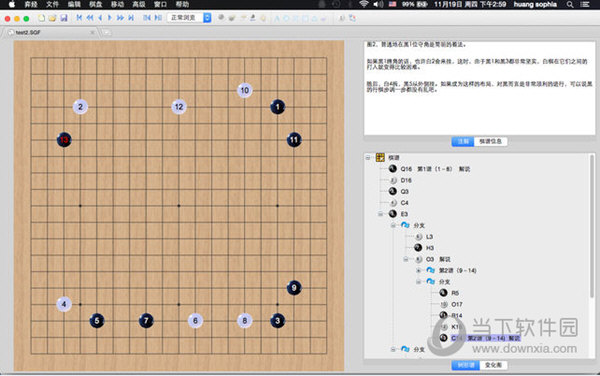Open an existing SGF file
600x376 pixels.
52,18
